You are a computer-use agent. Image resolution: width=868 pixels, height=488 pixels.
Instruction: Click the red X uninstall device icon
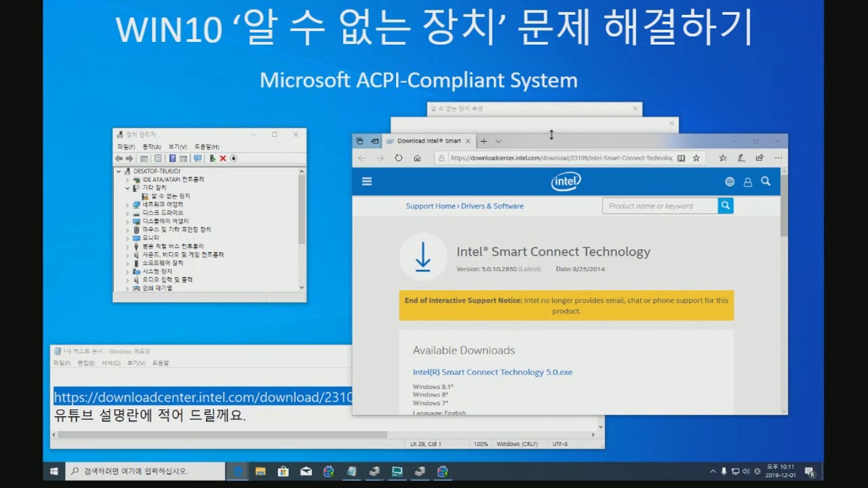(x=222, y=158)
